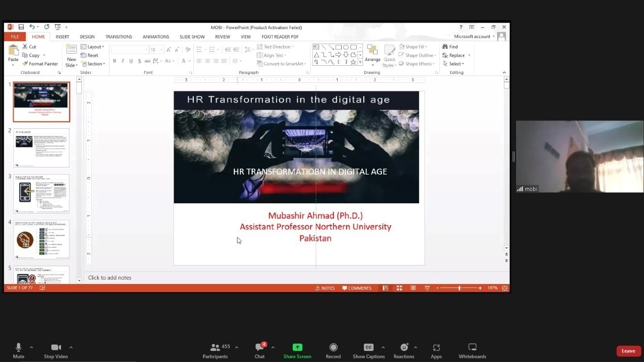The width and height of the screenshot is (644, 362).
Task: Click the Record icon in Zoom
Action: pos(333,350)
